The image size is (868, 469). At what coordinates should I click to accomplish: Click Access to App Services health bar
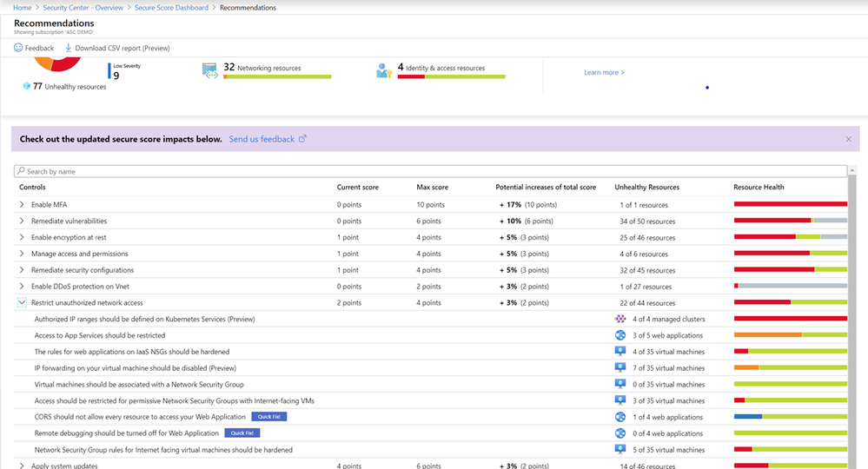pyautogui.click(x=791, y=335)
